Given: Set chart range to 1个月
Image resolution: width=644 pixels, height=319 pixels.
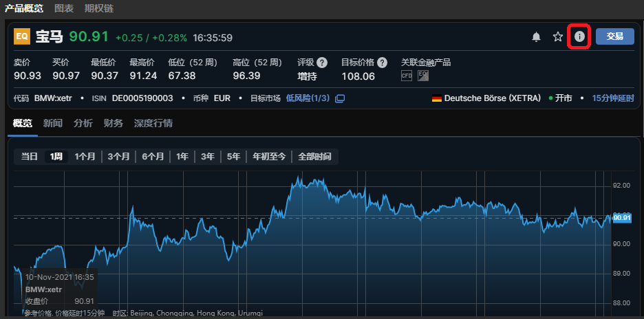Looking at the screenshot, I should pyautogui.click(x=85, y=157).
